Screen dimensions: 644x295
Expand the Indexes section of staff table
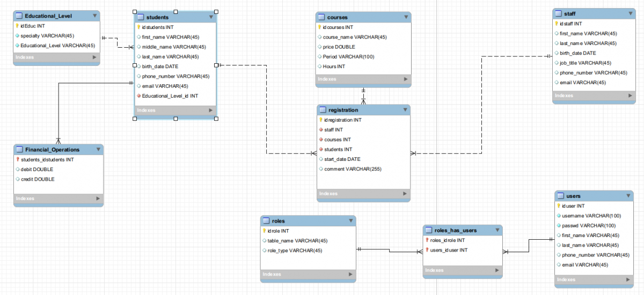coord(632,95)
